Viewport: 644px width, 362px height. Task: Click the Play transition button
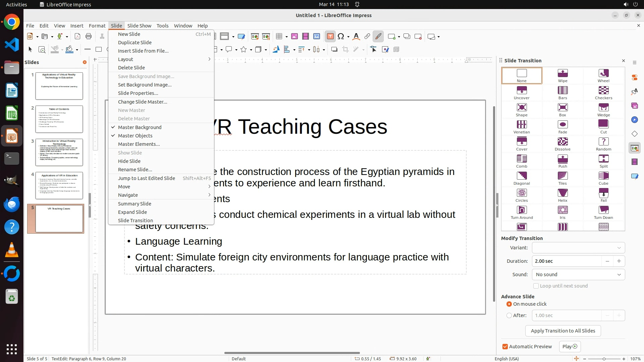pyautogui.click(x=570, y=347)
